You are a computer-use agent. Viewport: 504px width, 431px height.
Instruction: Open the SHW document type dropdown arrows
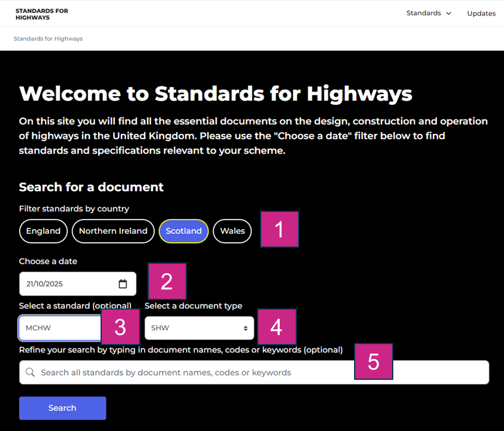245,328
